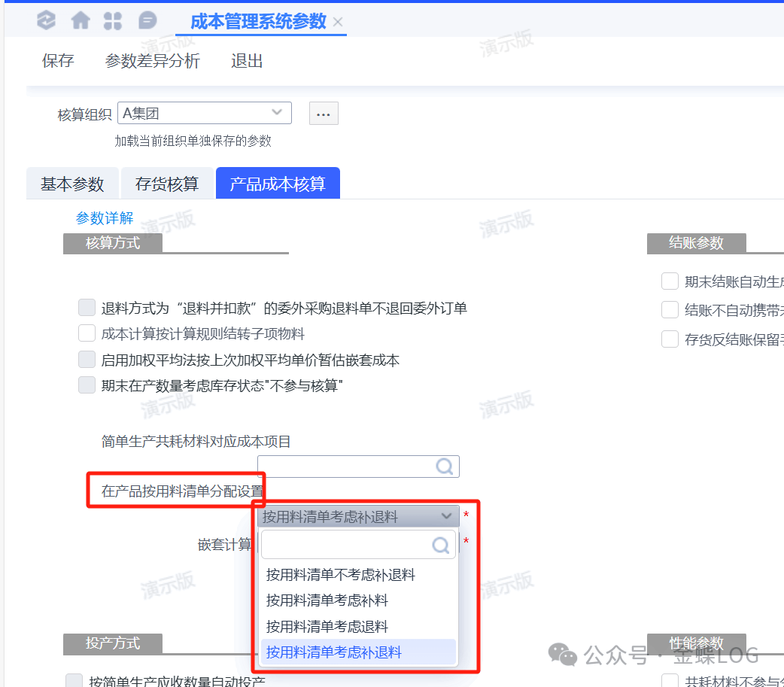Toggle 启用加权平均法按上次加权平均单价暂估嵌套成本 checkbox
Image resolution: width=784 pixels, height=687 pixels.
click(x=87, y=360)
